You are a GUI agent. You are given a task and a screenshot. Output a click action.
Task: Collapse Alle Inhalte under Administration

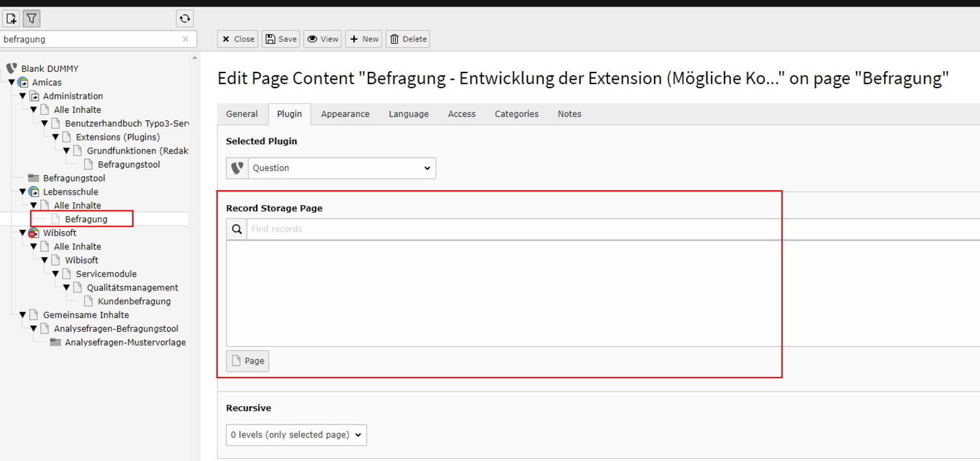pyautogui.click(x=33, y=110)
